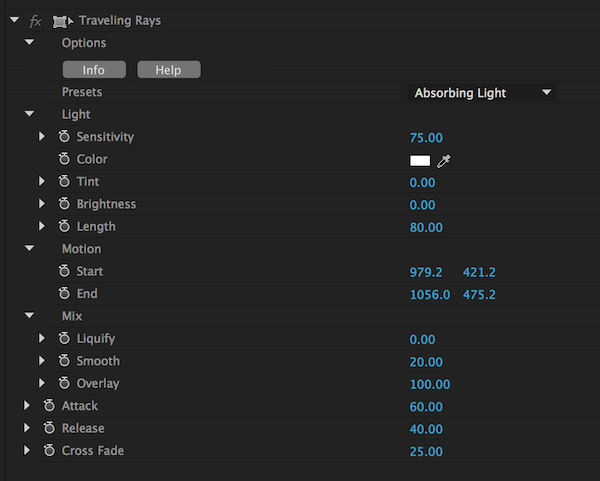Toggle the Cross Fade stopwatch icon
The width and height of the screenshot is (600, 481).
point(49,451)
